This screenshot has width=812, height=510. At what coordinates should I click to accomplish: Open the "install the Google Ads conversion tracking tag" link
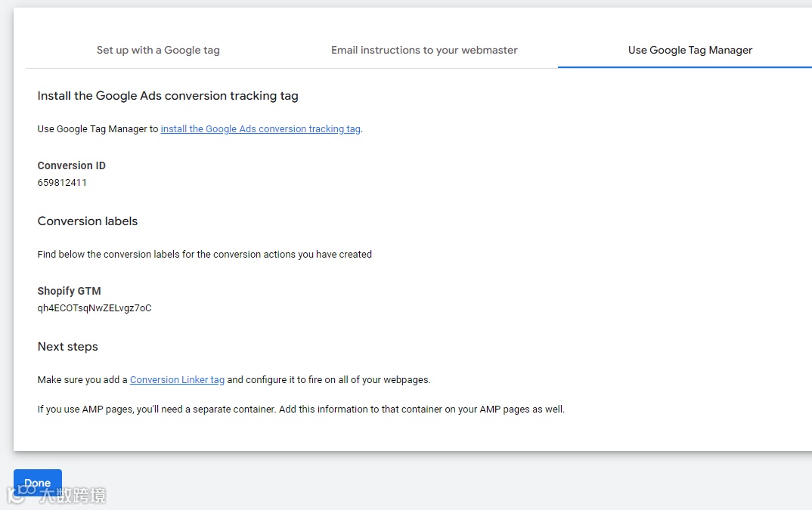pyautogui.click(x=260, y=129)
